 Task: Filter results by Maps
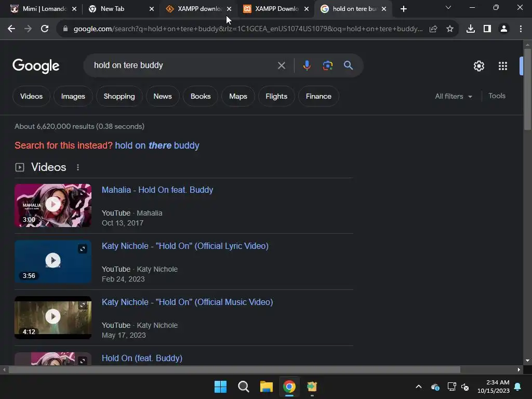tap(238, 96)
